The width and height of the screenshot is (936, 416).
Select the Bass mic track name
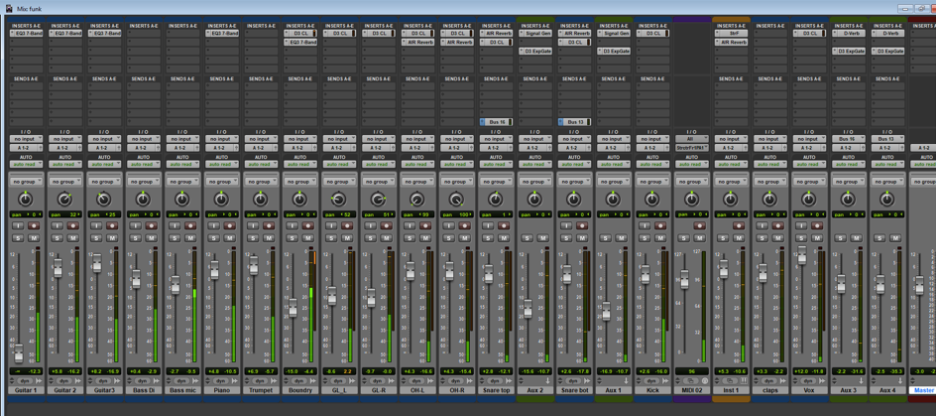coord(182,390)
